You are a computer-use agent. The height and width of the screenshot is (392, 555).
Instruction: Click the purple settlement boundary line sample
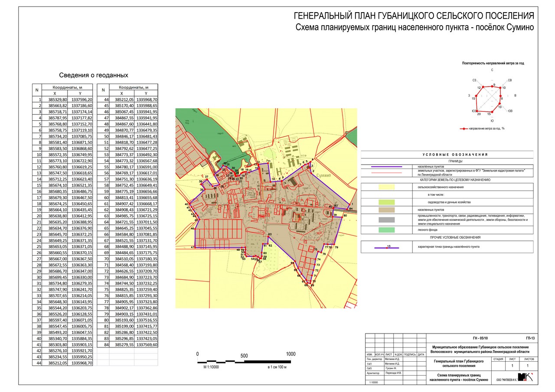tap(386, 166)
